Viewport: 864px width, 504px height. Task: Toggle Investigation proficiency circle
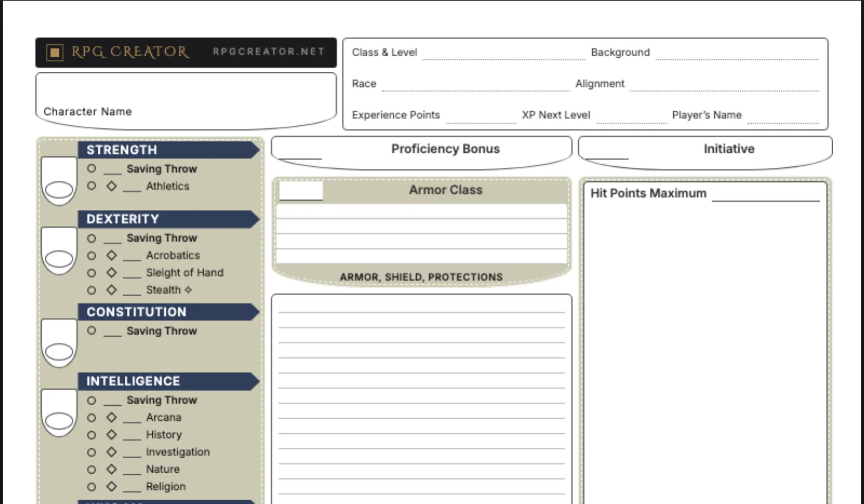coord(92,452)
